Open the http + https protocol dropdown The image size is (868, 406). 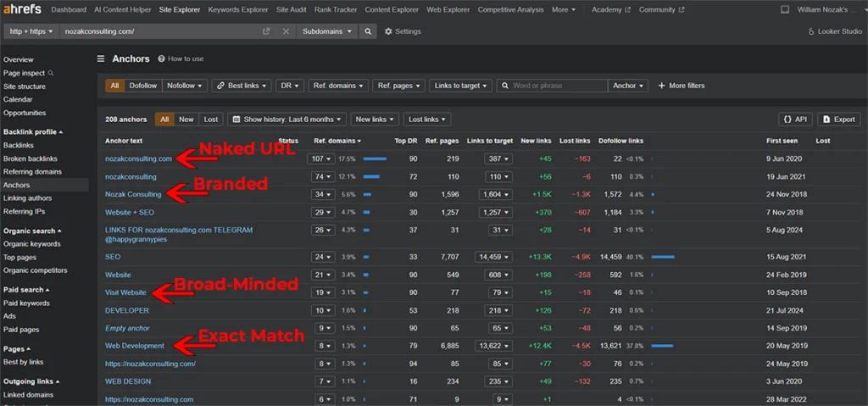(x=31, y=31)
